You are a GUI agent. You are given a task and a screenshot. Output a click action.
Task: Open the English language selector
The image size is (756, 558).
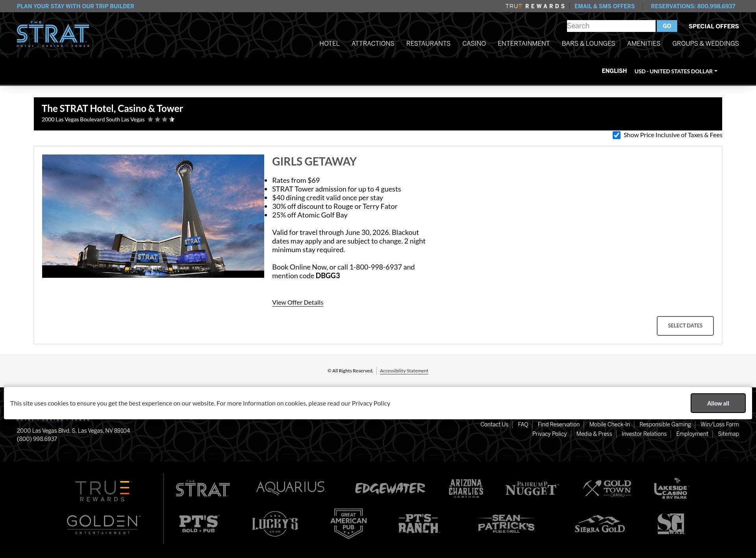614,71
